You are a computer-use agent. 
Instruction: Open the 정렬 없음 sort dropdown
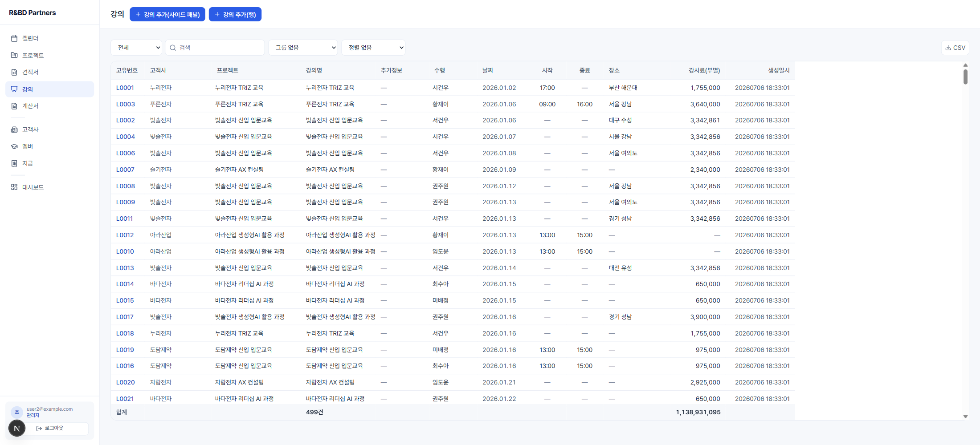[373, 48]
